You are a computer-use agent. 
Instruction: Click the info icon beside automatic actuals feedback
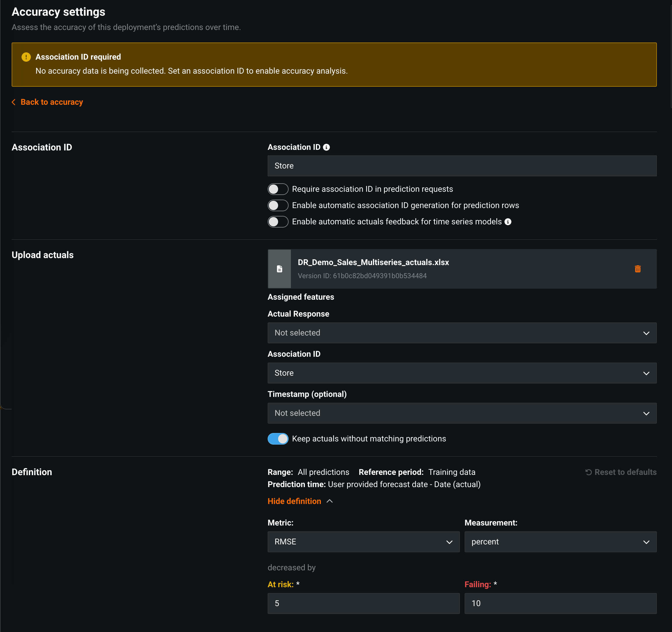coord(508,222)
